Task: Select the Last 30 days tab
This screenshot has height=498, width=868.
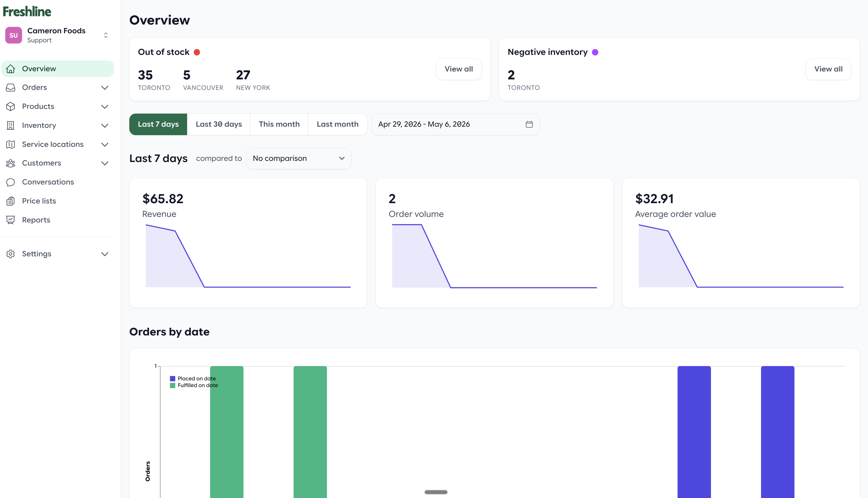Action: tap(219, 124)
